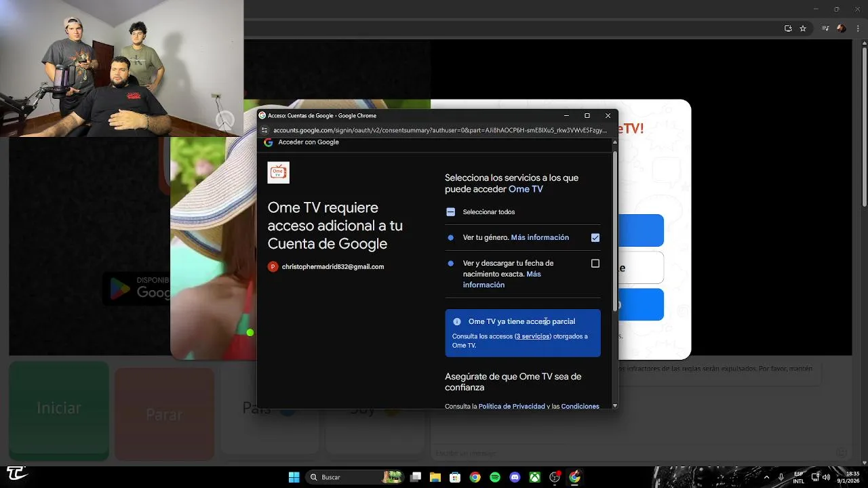Show hidden icons chevron in system tray
Screen dimensions: 868x488
pos(767,477)
